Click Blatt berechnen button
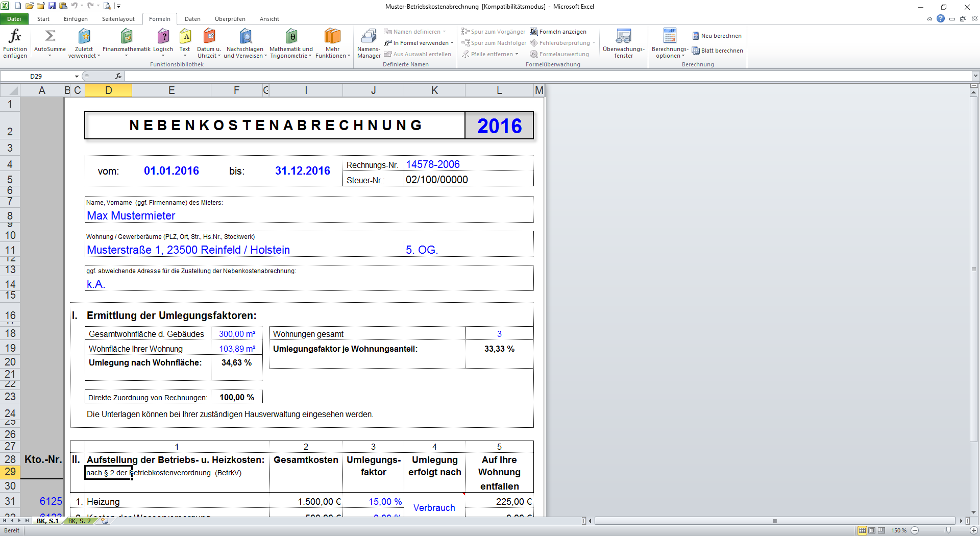The width and height of the screenshot is (980, 536). 717,51
